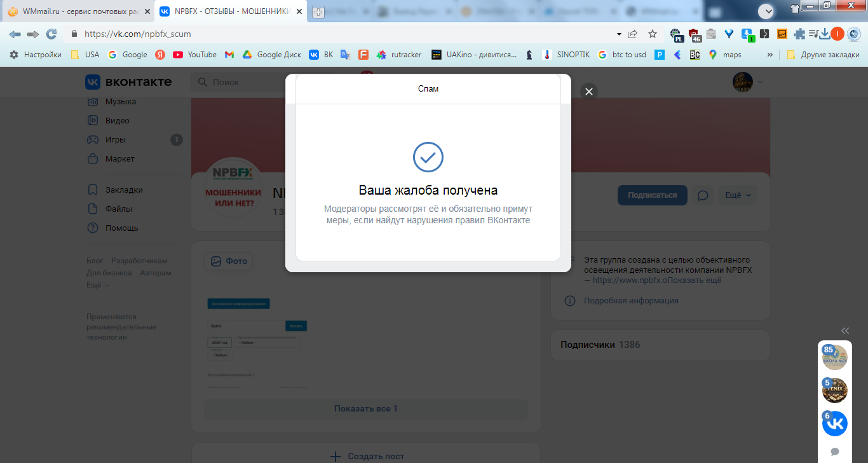Bookmark this page with the star icon
868x463 pixels.
(653, 34)
